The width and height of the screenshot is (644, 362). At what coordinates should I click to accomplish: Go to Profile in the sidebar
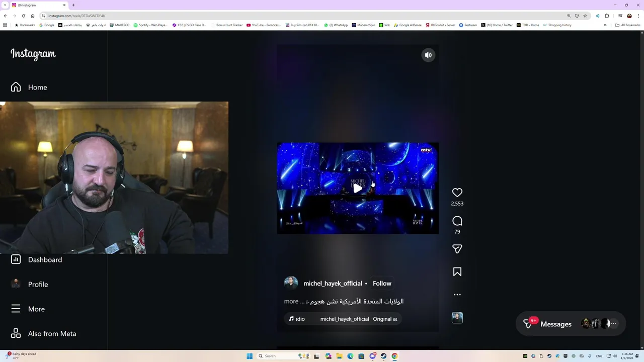coord(29,284)
